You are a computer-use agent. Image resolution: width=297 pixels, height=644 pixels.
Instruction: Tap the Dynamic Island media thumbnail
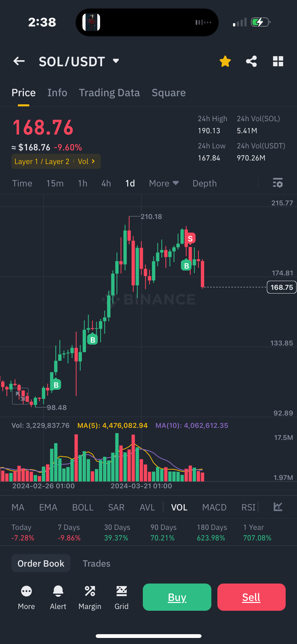coord(91,22)
